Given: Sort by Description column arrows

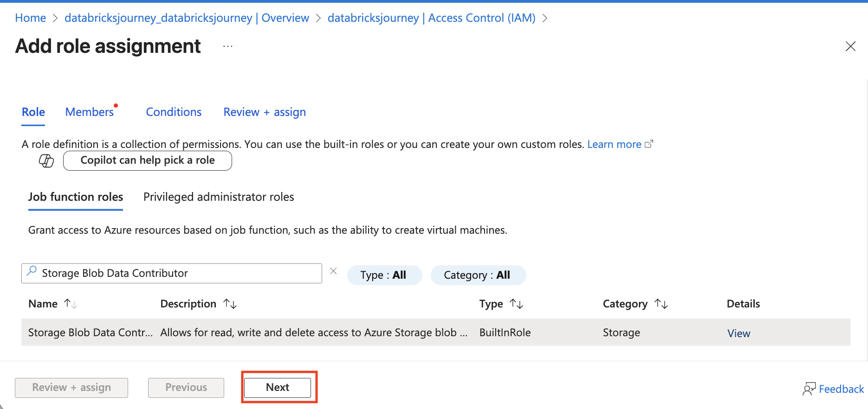Looking at the screenshot, I should point(230,304).
